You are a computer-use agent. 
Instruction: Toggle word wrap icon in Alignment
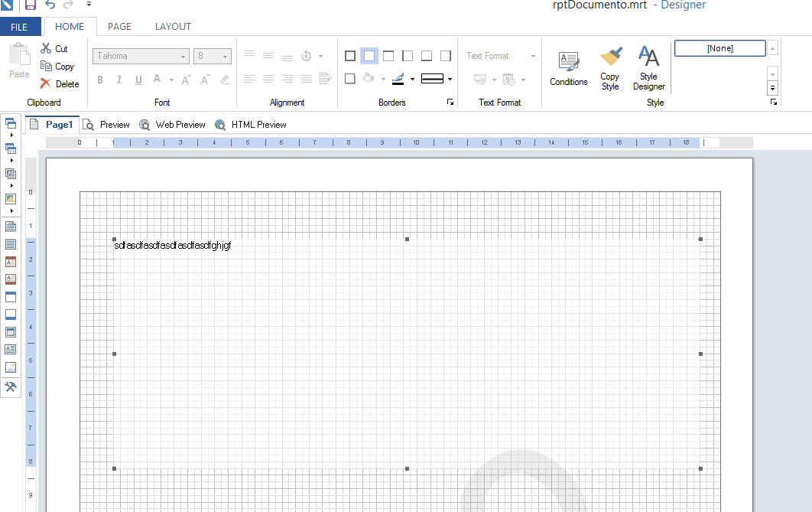point(325,79)
